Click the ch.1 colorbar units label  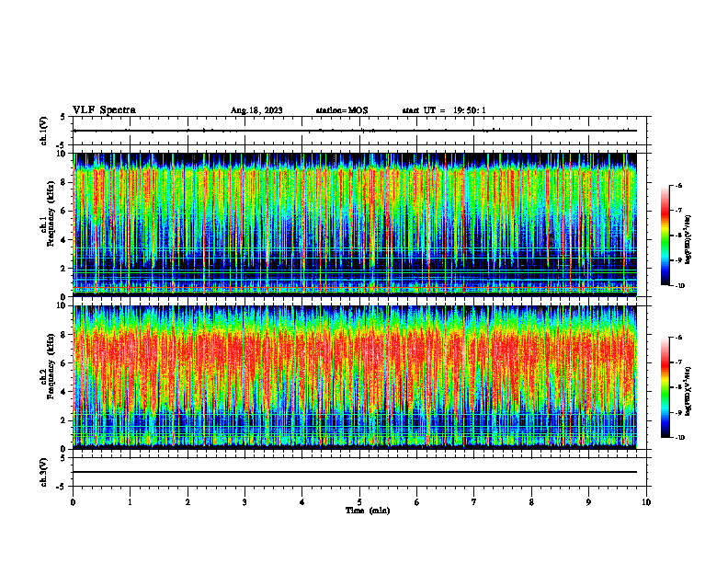(689, 240)
